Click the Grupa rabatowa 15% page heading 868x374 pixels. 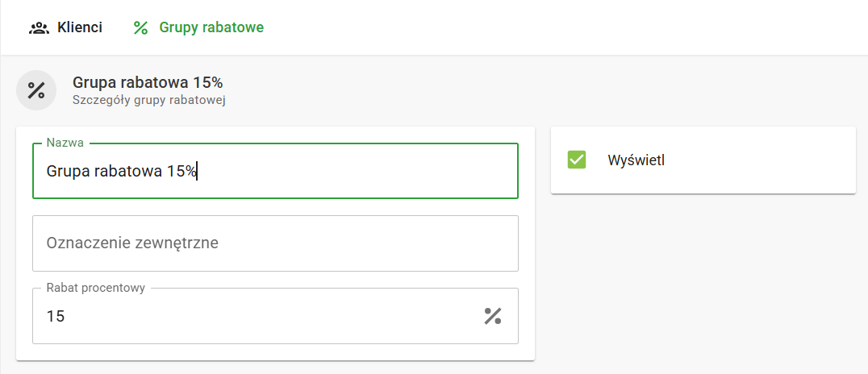[x=148, y=82]
